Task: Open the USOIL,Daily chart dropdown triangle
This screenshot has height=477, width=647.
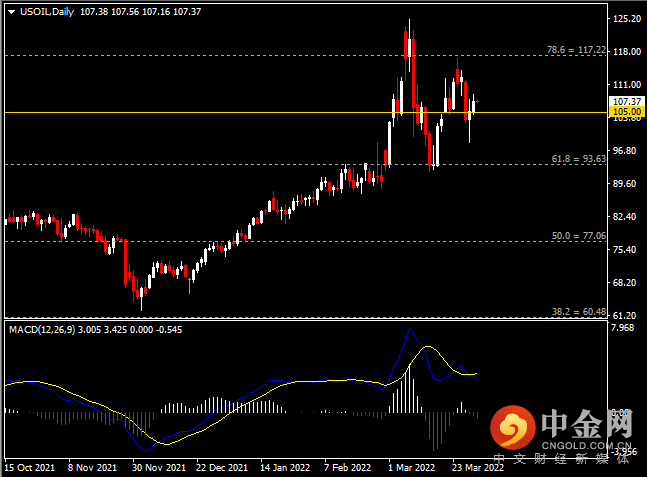Action: tap(12, 12)
